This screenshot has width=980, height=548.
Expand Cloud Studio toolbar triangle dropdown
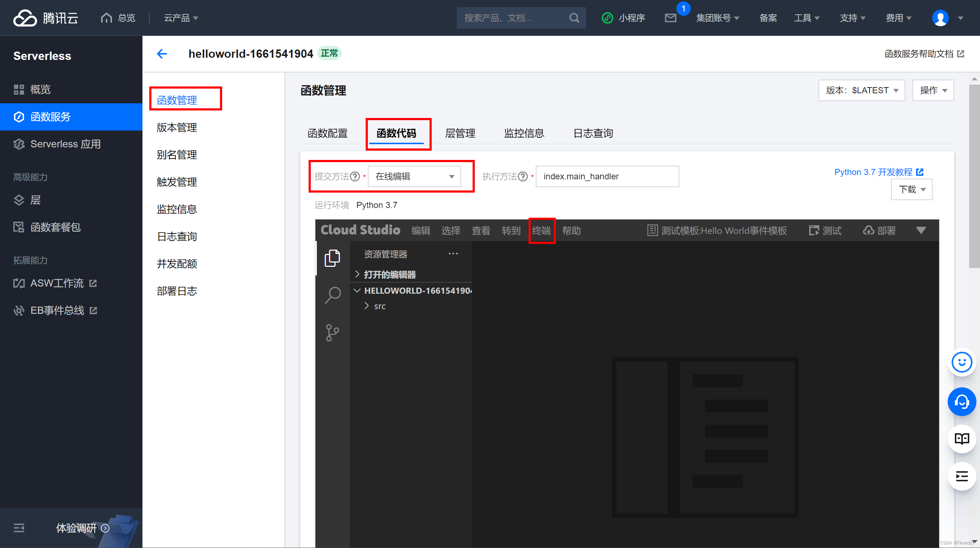[x=921, y=230]
